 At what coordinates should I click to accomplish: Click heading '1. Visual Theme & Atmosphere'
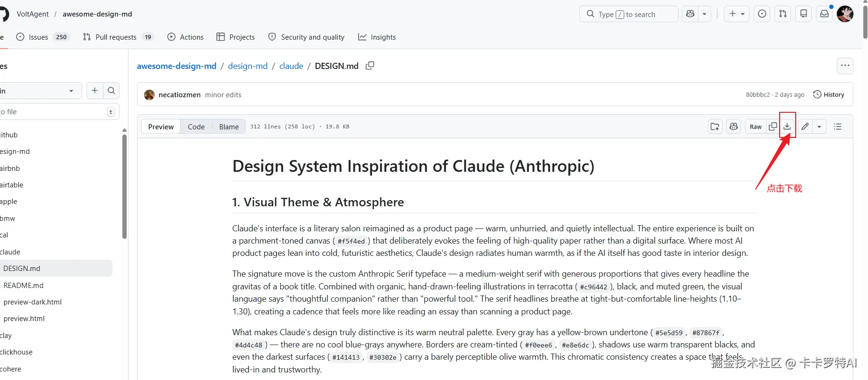(318, 202)
